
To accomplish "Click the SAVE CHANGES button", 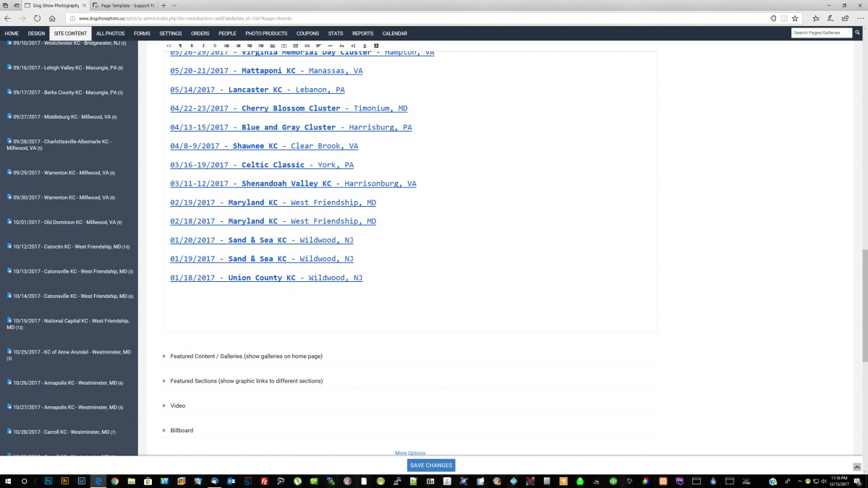I will point(431,466).
